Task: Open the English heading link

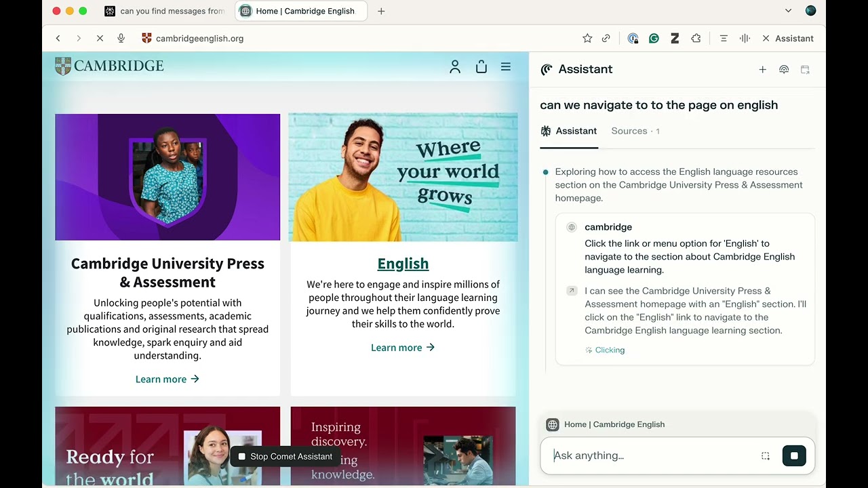Action: tap(403, 263)
